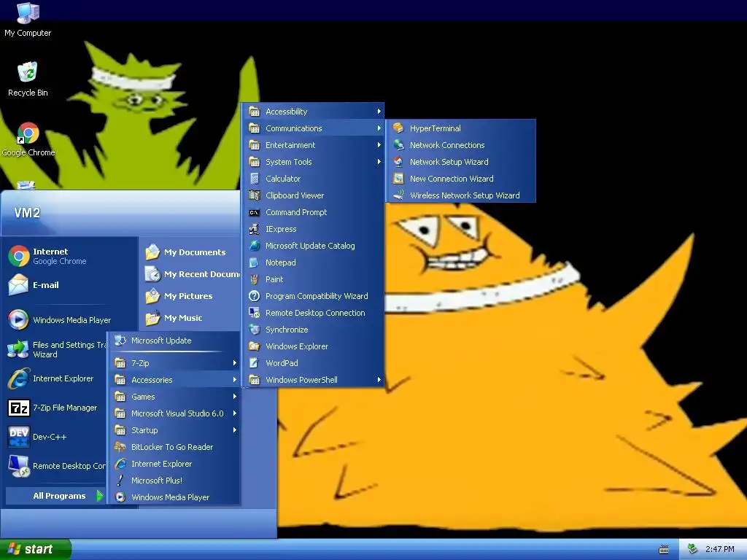Open Internet Explorer in All Programs list
This screenshot has height=560, width=747.
(x=175, y=463)
